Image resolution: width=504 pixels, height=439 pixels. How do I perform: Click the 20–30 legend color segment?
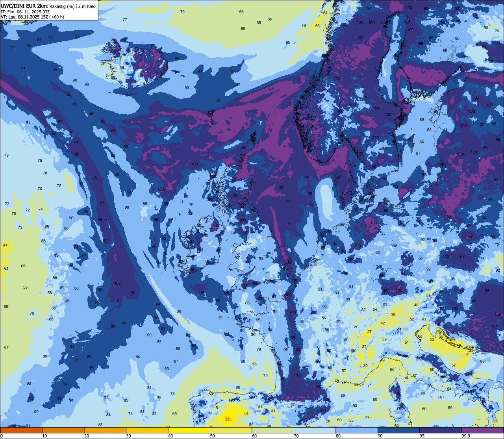(x=105, y=430)
